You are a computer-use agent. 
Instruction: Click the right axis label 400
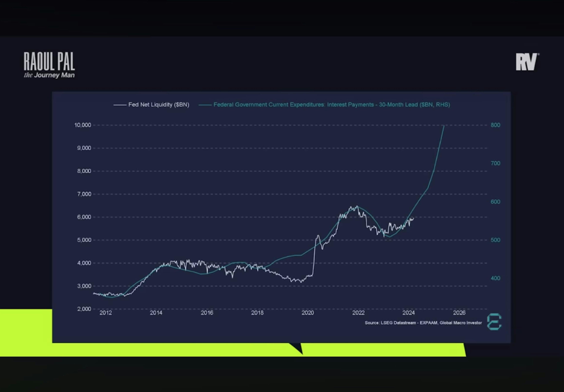point(495,278)
